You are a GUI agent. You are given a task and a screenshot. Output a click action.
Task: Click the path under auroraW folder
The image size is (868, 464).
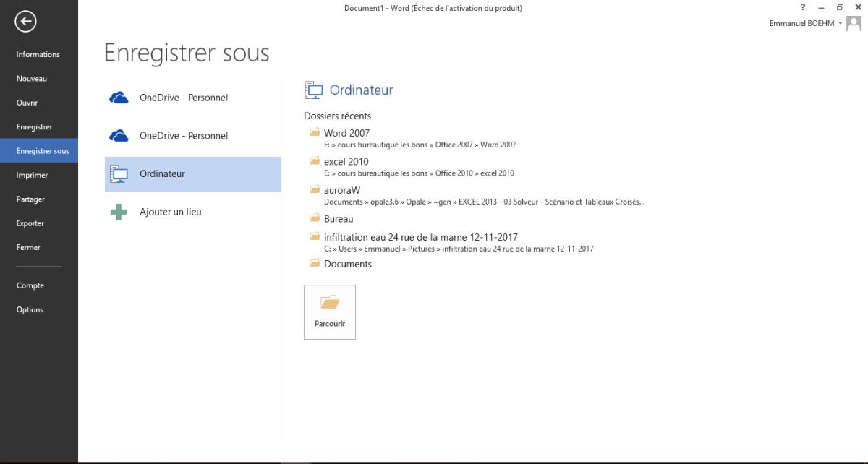tap(485, 202)
